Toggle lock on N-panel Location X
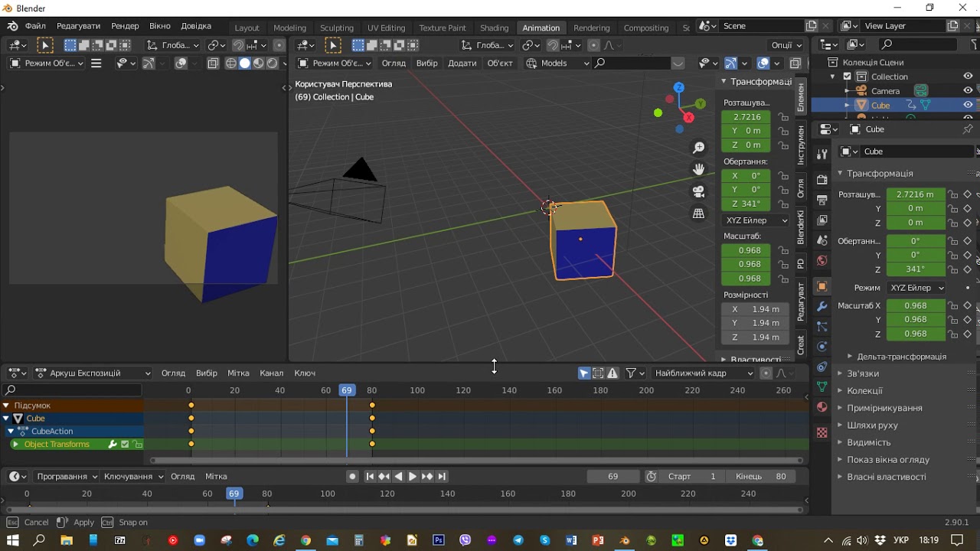This screenshot has height=551, width=980. click(x=783, y=117)
